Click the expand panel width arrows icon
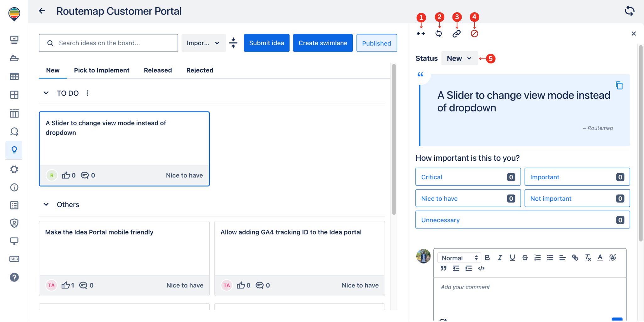The width and height of the screenshot is (644, 322). [x=421, y=34]
